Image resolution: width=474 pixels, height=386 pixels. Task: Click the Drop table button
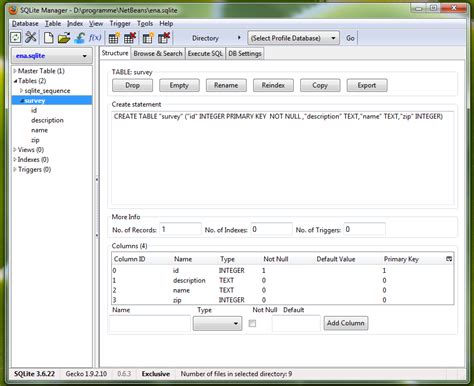[x=132, y=85]
